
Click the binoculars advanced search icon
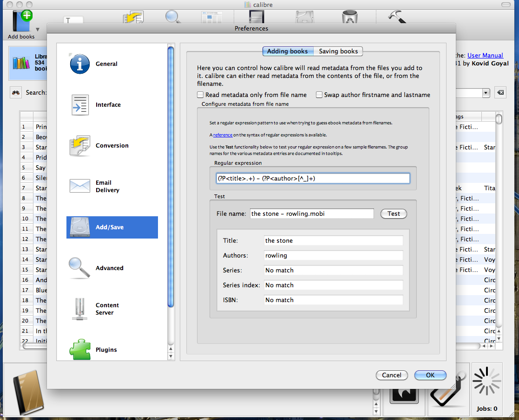[15, 93]
